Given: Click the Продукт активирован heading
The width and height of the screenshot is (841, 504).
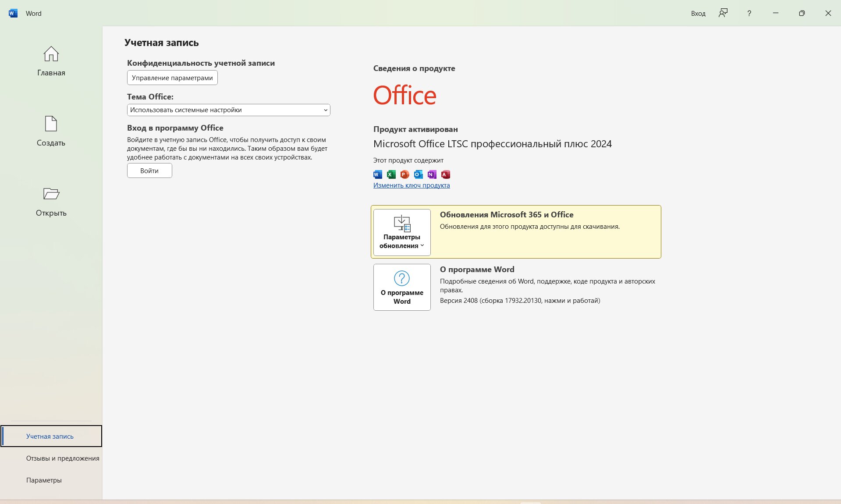Looking at the screenshot, I should pos(415,129).
